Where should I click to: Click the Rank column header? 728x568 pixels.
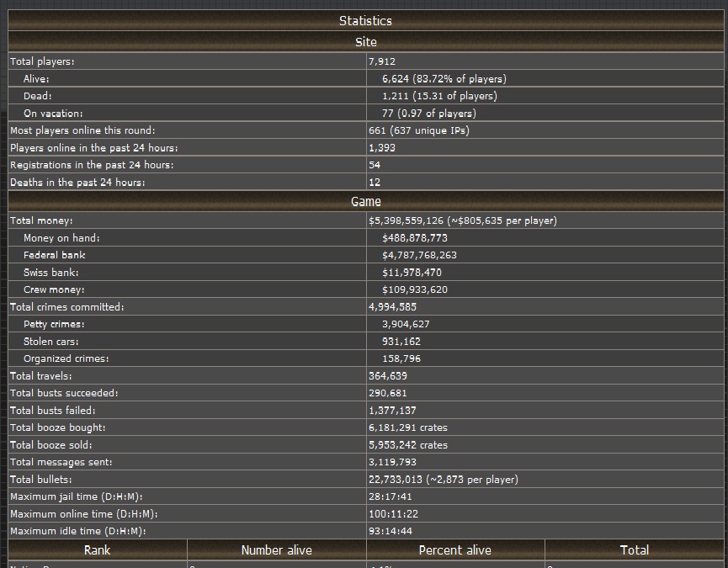(x=98, y=549)
